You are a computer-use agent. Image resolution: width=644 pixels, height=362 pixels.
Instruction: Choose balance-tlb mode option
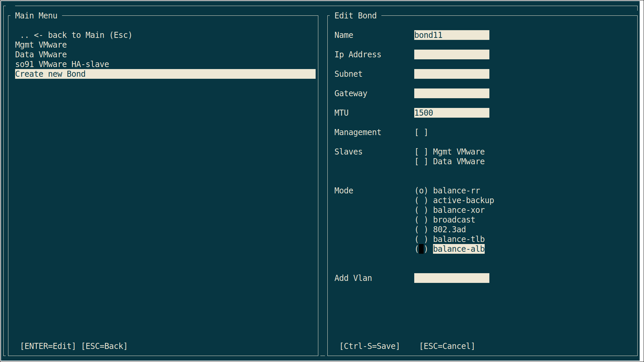click(421, 239)
